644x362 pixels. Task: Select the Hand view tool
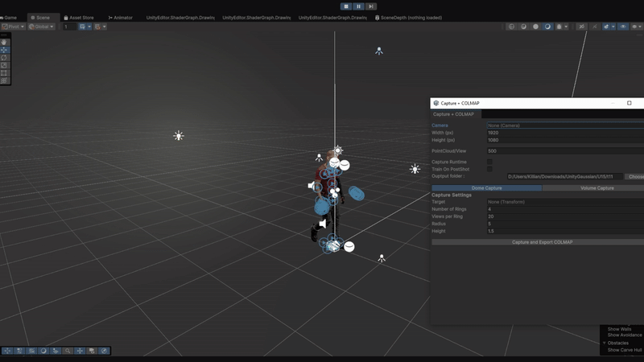[x=4, y=43]
